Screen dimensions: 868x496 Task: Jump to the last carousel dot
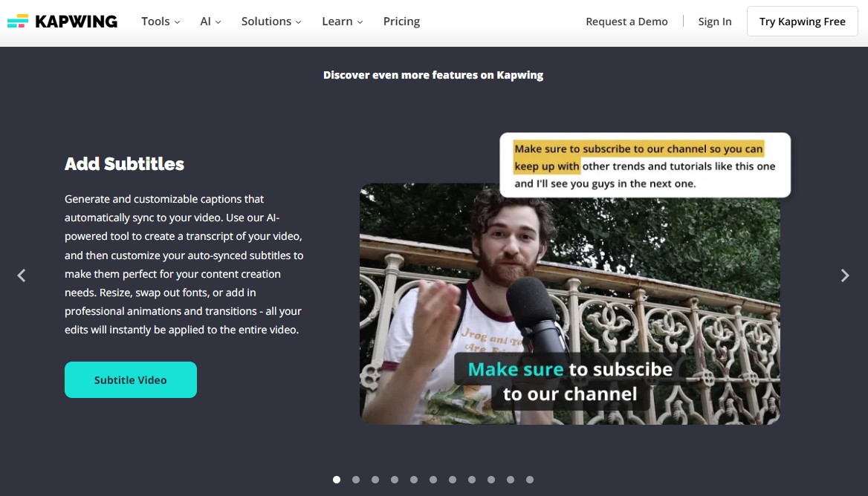pos(530,480)
